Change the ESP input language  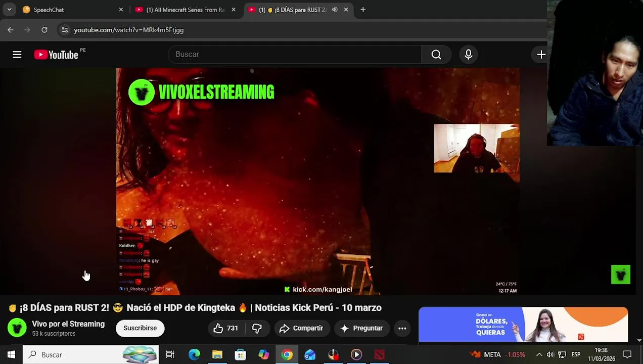point(576,354)
